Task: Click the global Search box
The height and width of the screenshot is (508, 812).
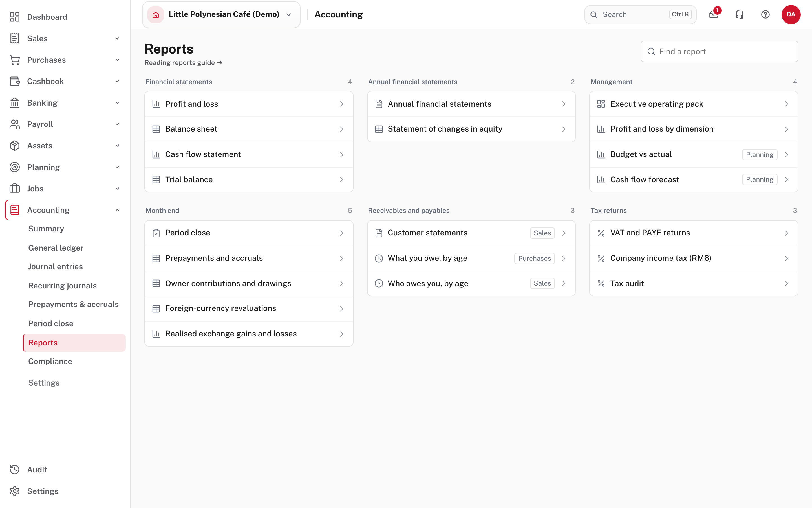Action: coord(640,14)
